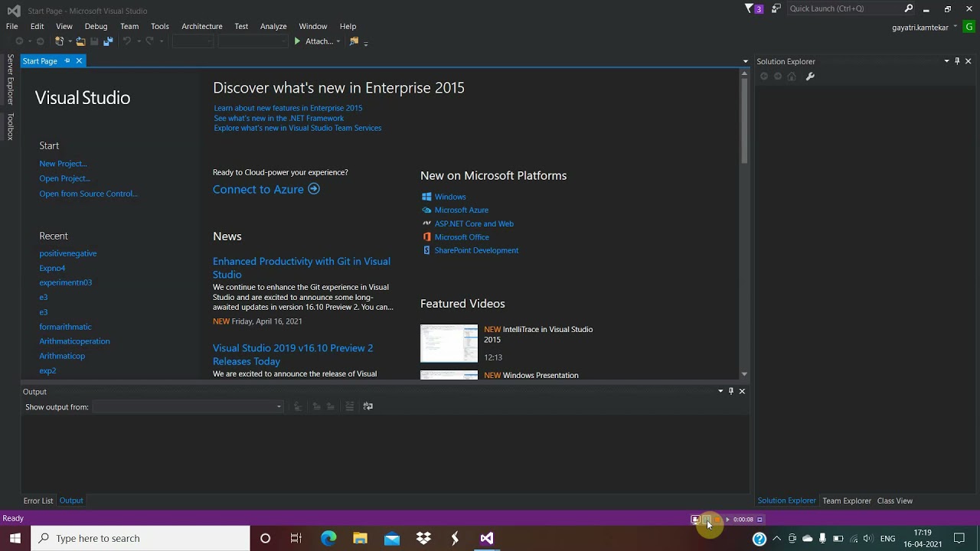The height and width of the screenshot is (551, 980).
Task: Stop the screen recording with the orange button
Action: pyautogui.click(x=717, y=520)
